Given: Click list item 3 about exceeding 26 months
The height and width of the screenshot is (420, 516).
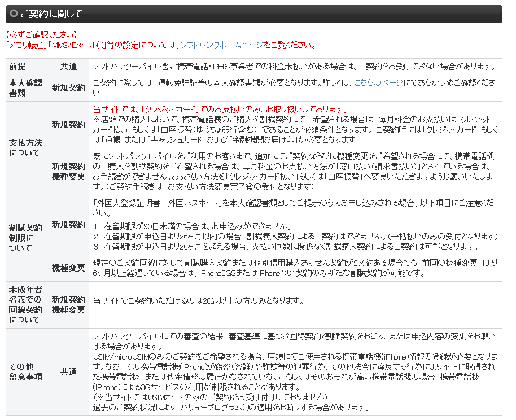Looking at the screenshot, I should [x=288, y=247].
